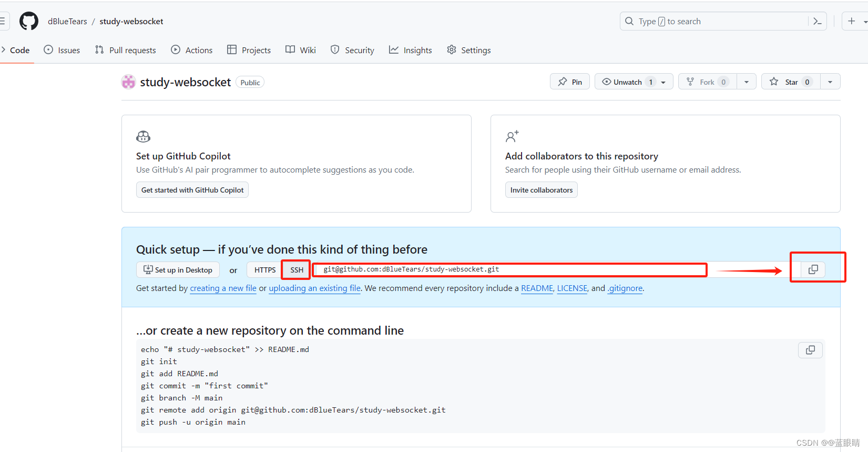Image resolution: width=868 pixels, height=452 pixels.
Task: Open the .gitignore link
Action: pos(625,288)
